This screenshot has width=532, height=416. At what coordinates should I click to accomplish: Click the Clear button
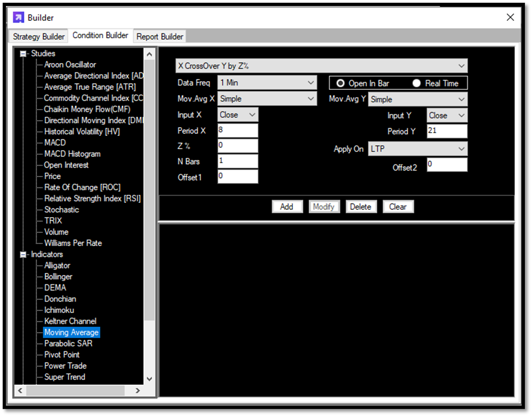(398, 207)
